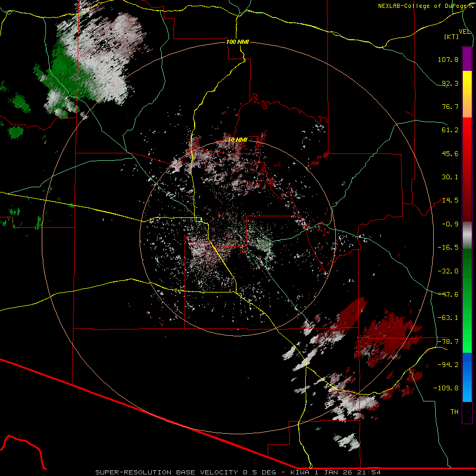
Task: Select the 76.7 value on the velocity scale
Action: pyautogui.click(x=450, y=106)
